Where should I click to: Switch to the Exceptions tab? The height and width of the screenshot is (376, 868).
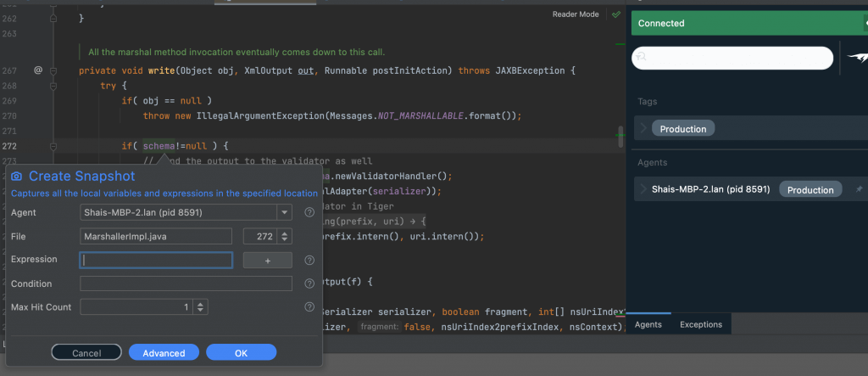coord(700,324)
